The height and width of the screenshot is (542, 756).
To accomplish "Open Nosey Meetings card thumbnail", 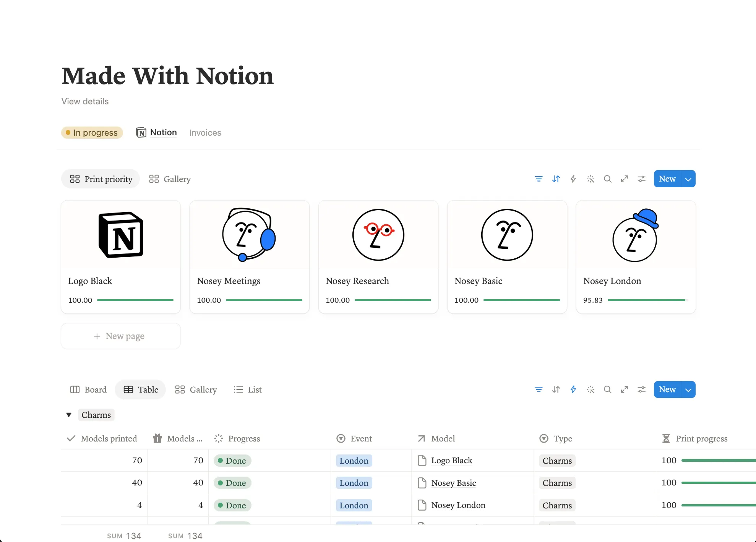I will coord(250,235).
